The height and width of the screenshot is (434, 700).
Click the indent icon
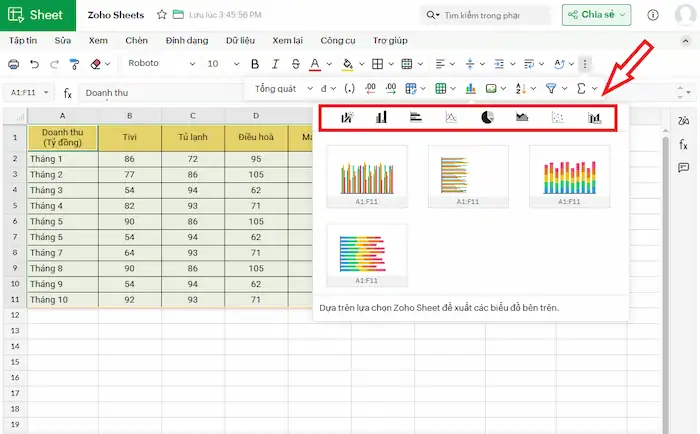click(499, 64)
